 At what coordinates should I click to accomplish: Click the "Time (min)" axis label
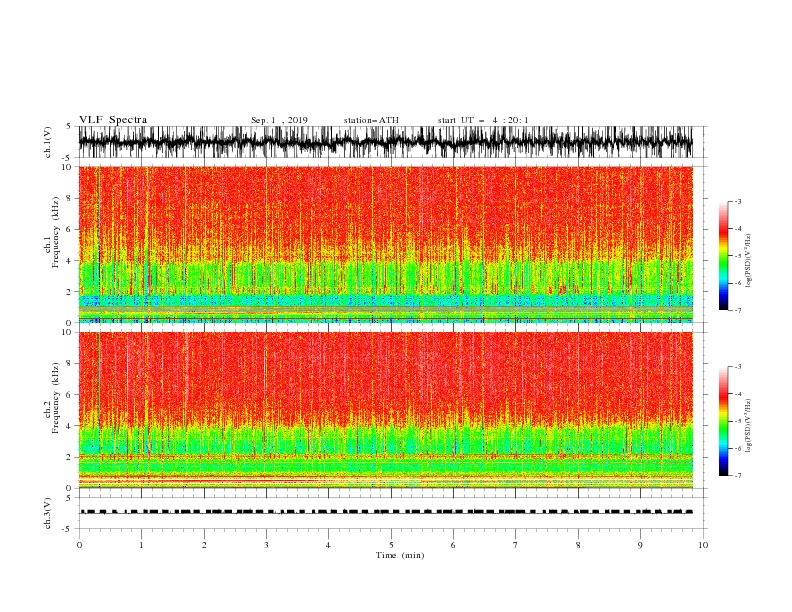tap(400, 555)
